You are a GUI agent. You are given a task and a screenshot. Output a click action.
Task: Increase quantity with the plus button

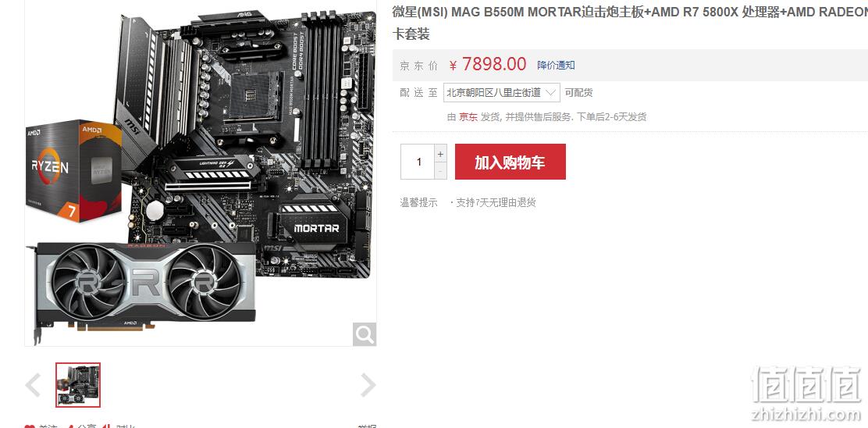coord(440,154)
